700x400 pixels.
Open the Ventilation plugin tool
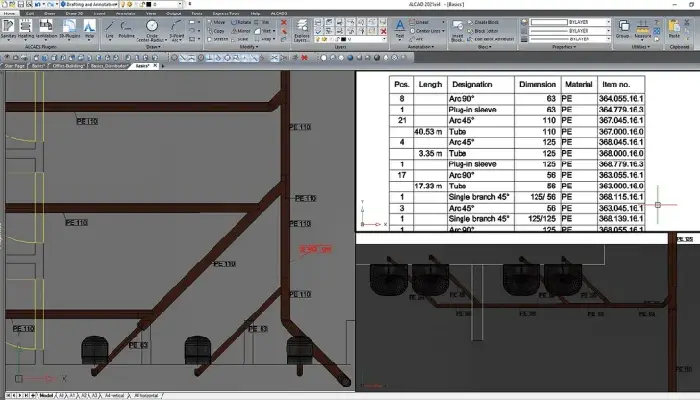coord(46,29)
